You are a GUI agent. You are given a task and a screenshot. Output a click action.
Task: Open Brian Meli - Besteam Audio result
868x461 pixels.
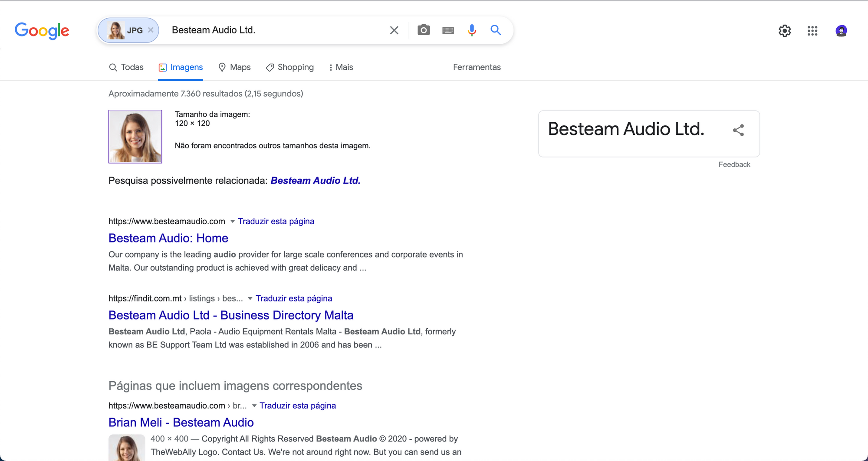181,422
